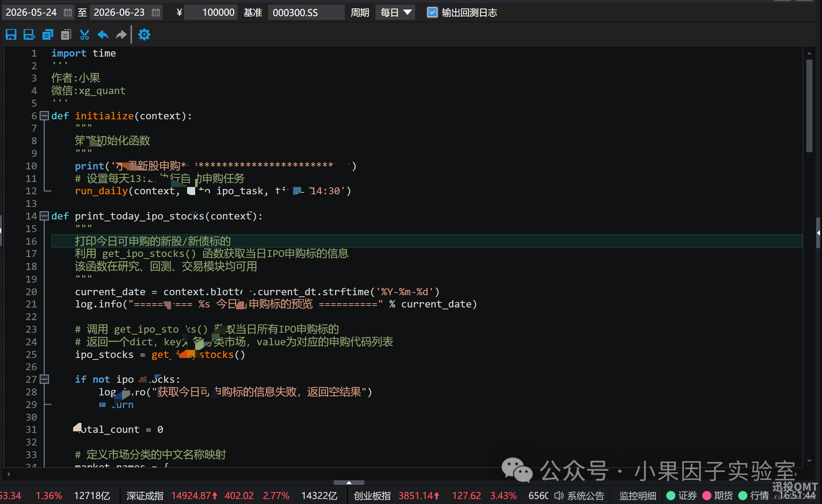Click the 2.77% change value

pyautogui.click(x=276, y=496)
